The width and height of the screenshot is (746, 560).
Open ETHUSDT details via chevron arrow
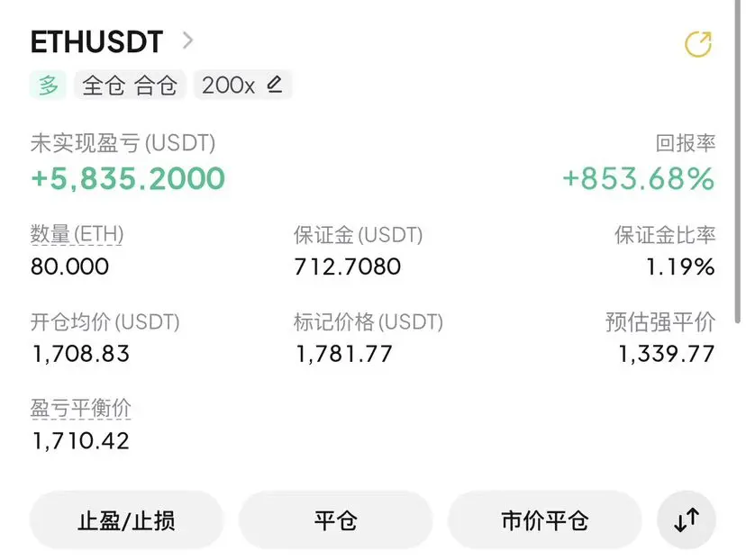point(188,41)
